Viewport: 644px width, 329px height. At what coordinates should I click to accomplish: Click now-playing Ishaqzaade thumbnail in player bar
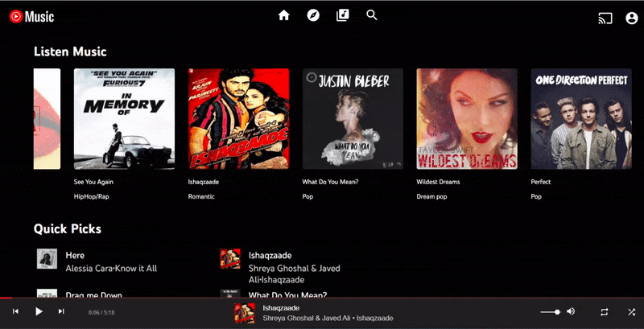[x=245, y=313]
